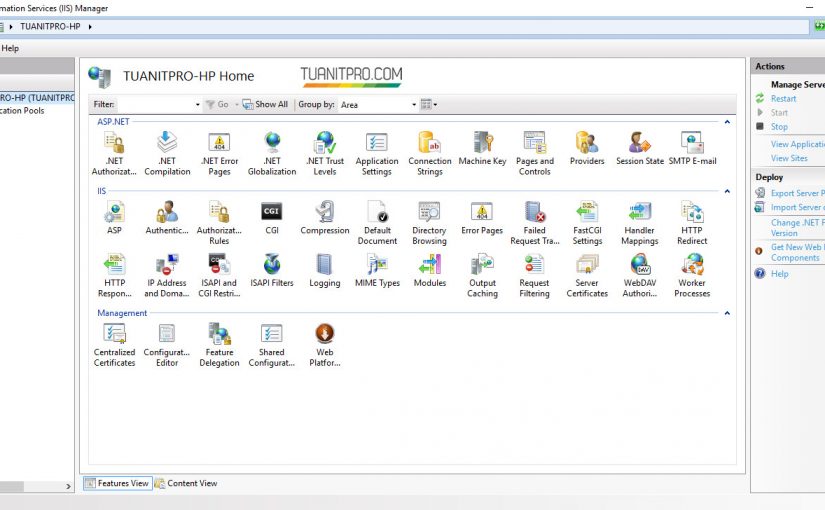Open MIME Types feature
The image size is (825, 510).
377,270
